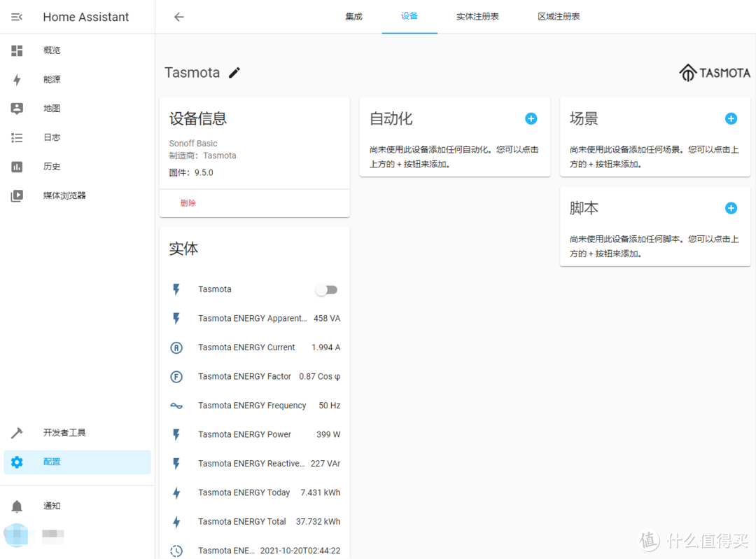Open the 实体注册表 tab
This screenshot has width=756, height=559.
coord(477,17)
